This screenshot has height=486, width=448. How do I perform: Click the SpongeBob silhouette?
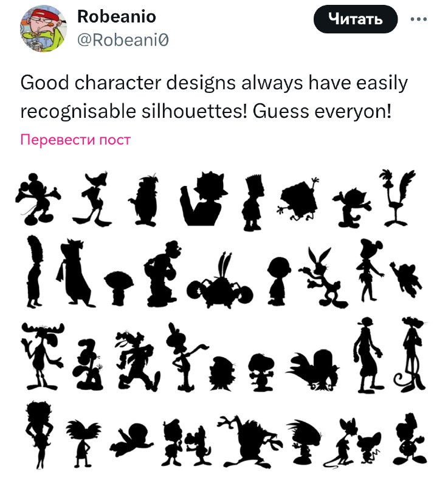(299, 199)
